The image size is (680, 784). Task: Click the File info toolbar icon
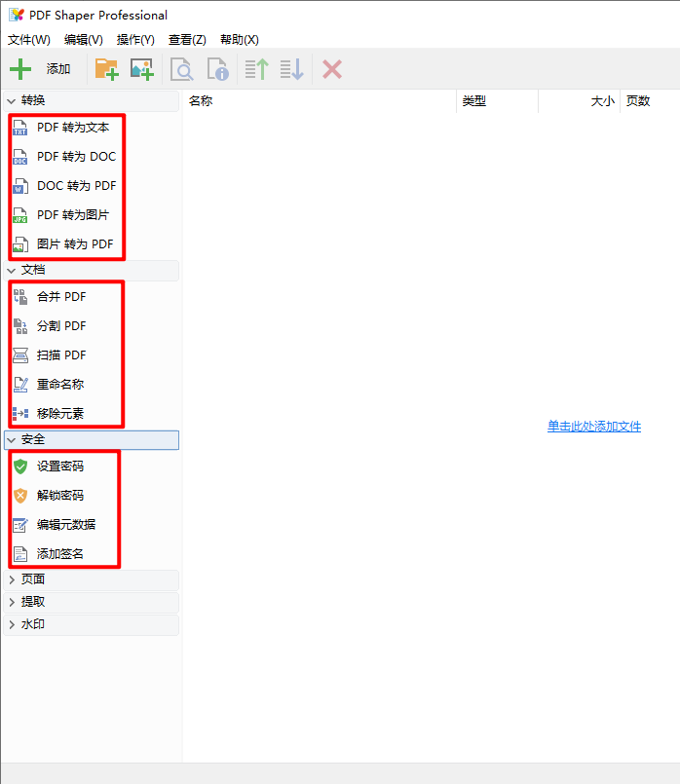pos(218,69)
